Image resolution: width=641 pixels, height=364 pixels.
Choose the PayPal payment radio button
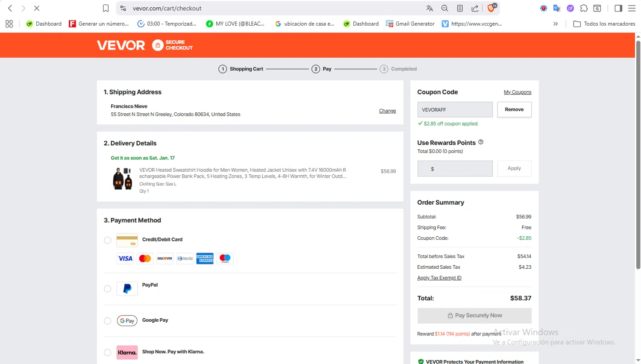[108, 289]
